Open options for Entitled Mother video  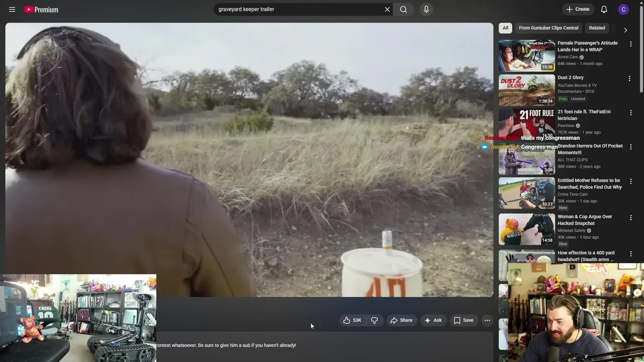click(x=630, y=182)
